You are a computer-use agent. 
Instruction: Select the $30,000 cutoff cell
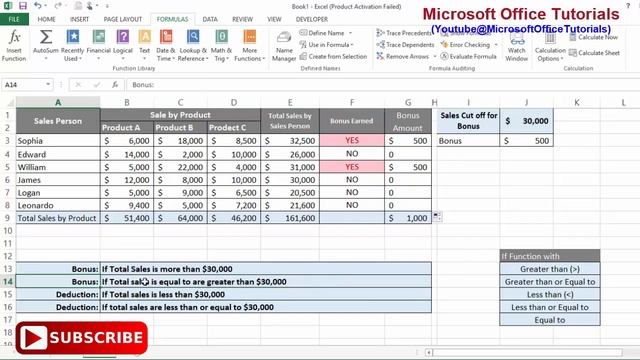click(527, 121)
